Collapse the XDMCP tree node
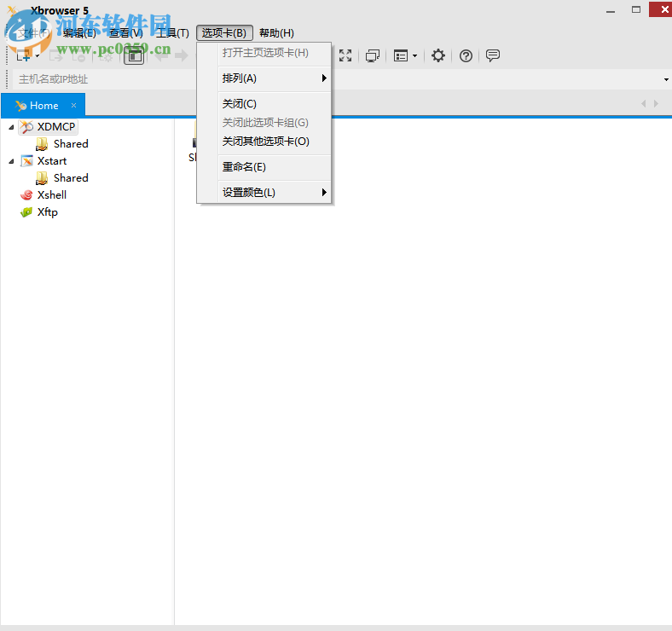672x631 pixels. click(12, 127)
